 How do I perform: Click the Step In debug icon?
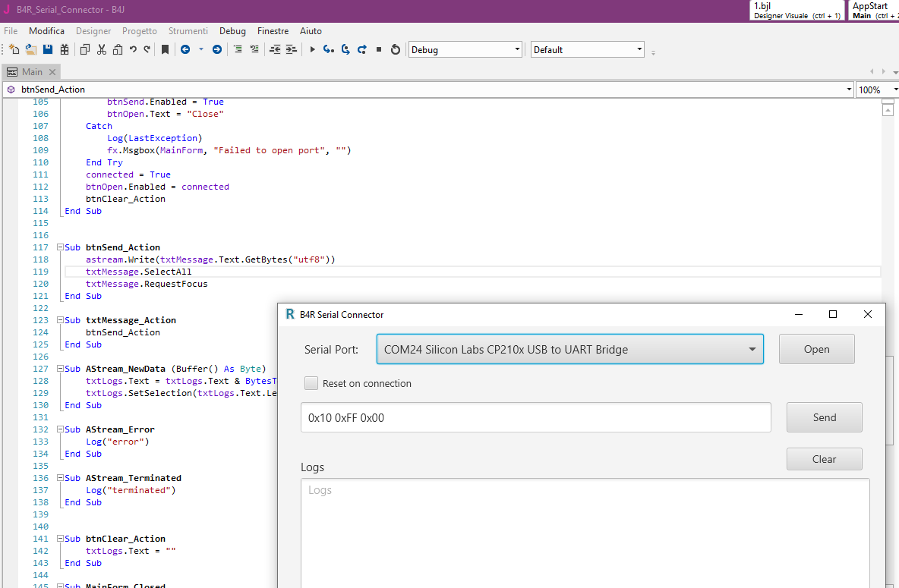point(329,50)
